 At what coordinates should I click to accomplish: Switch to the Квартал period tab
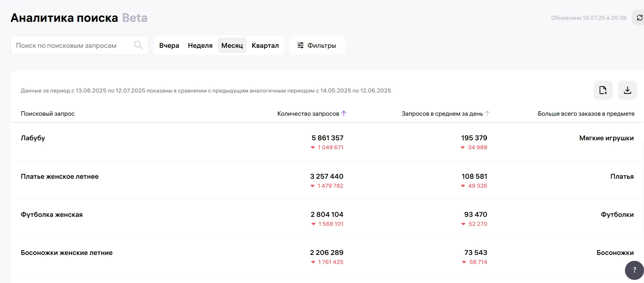[265, 45]
